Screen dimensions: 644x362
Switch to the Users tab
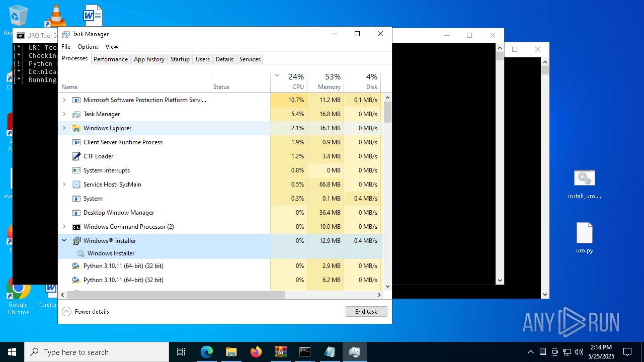[x=203, y=59]
